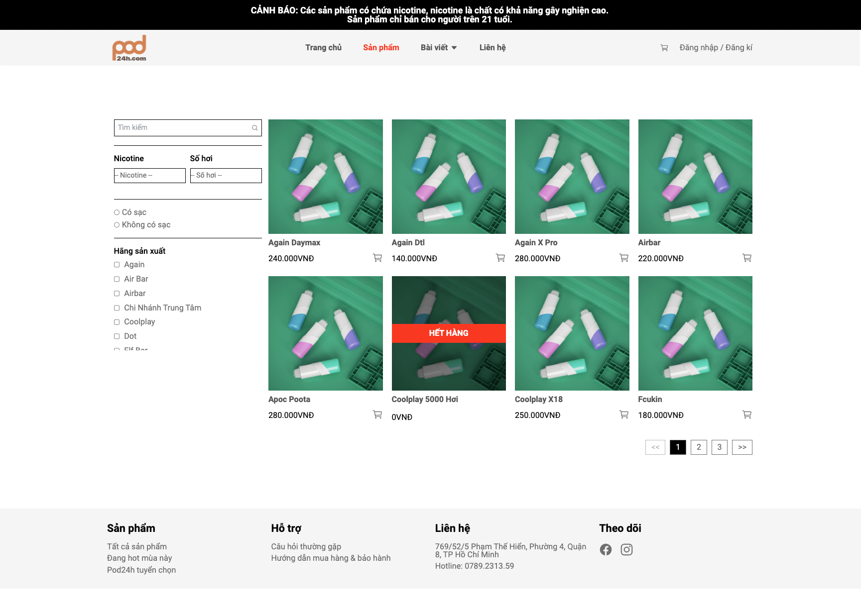Open Again X Pro product image
The width and height of the screenshot is (861, 616).
pos(572,177)
